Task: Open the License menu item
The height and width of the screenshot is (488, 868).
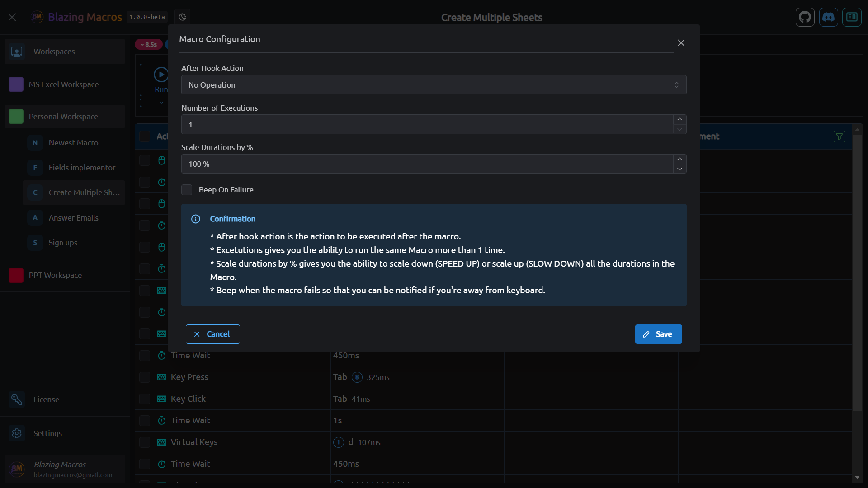Action: click(x=65, y=399)
